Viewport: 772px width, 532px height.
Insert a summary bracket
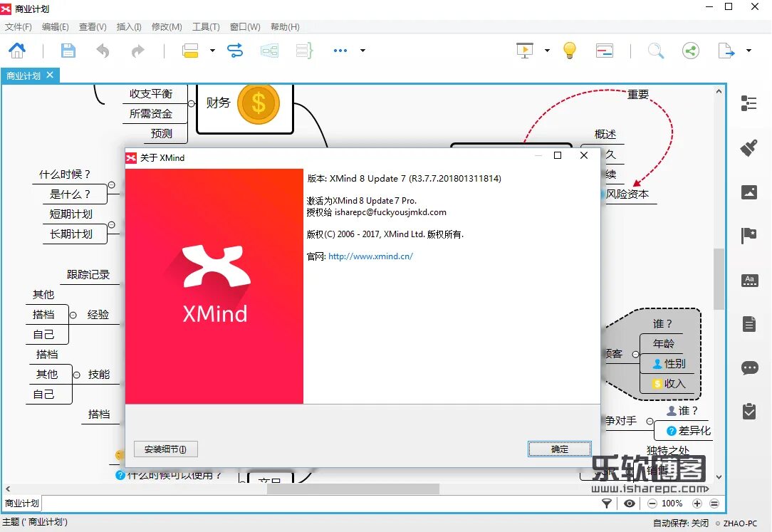[304, 50]
